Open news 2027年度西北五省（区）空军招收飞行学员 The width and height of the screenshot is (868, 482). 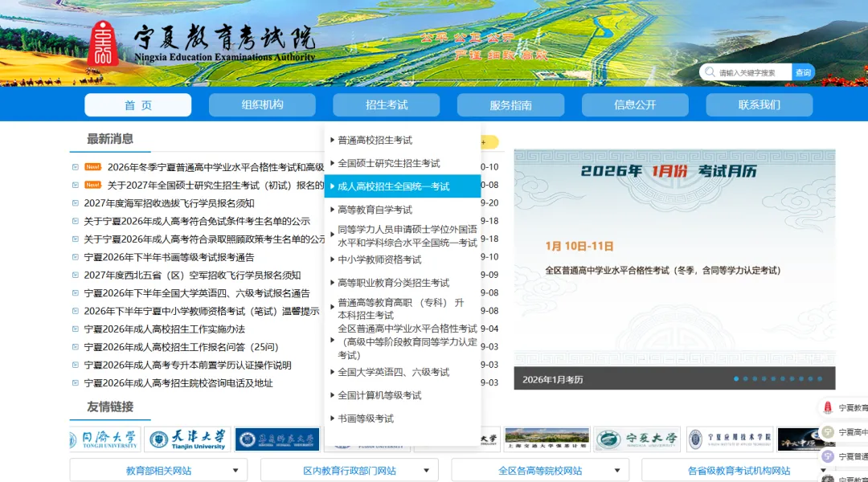pyautogui.click(x=192, y=275)
